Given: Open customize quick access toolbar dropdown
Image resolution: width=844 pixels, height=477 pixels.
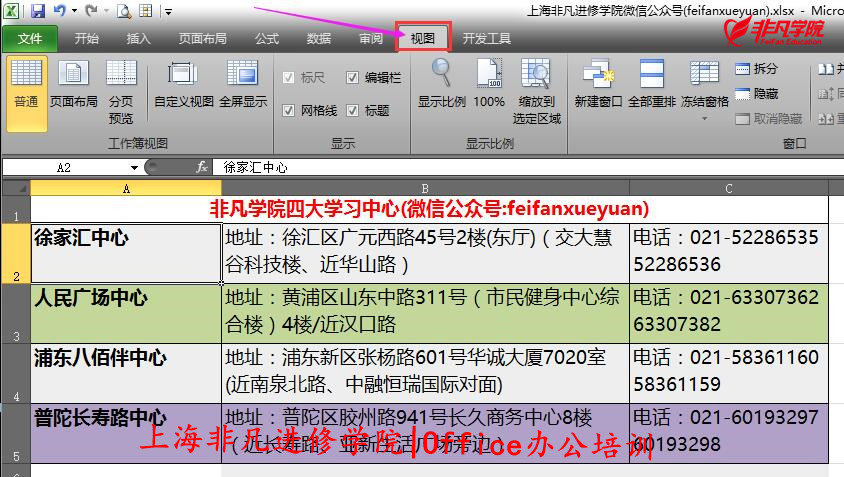Looking at the screenshot, I should [168, 11].
